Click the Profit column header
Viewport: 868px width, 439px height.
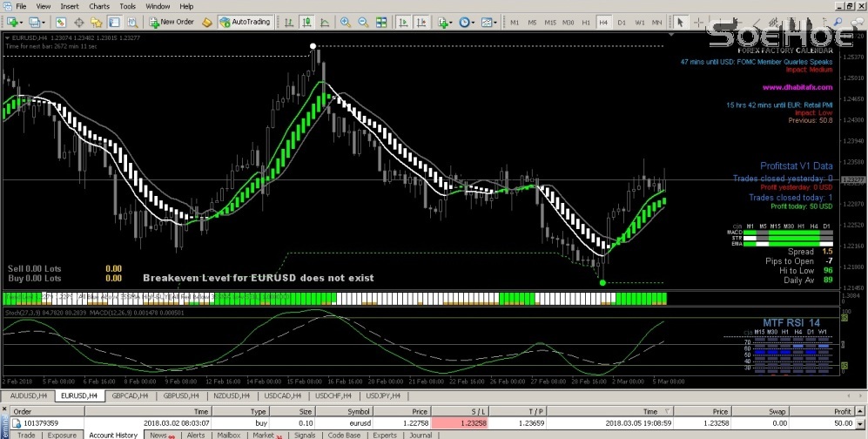[x=841, y=410]
